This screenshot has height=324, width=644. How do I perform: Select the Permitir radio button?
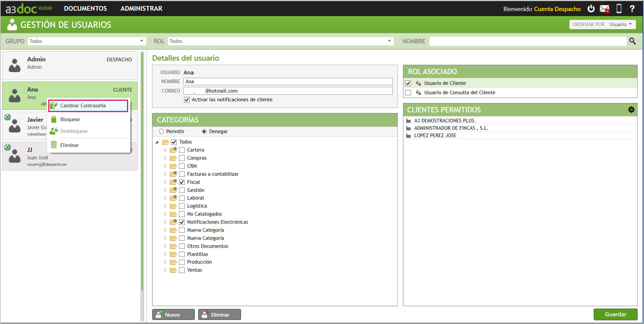coord(162,131)
